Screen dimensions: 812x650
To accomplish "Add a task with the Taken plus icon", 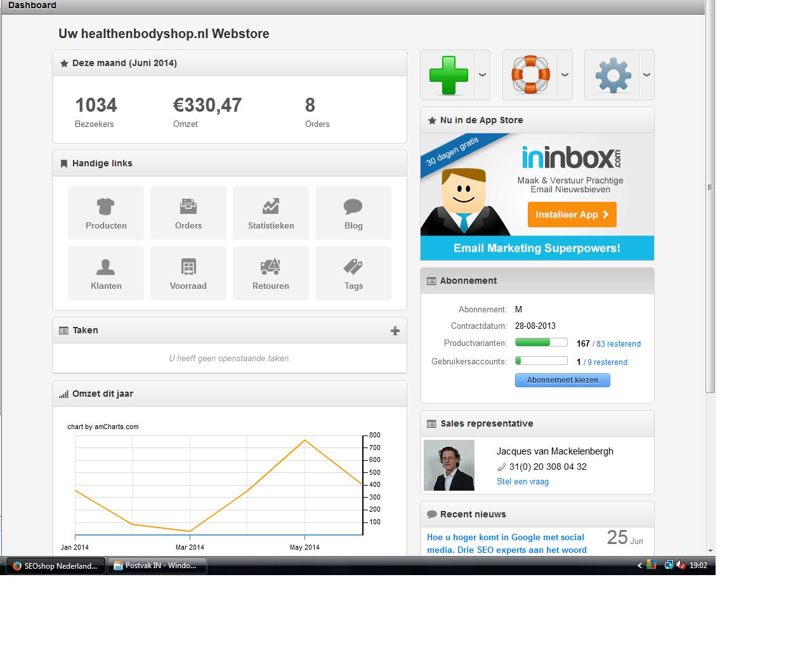I will pos(395,331).
